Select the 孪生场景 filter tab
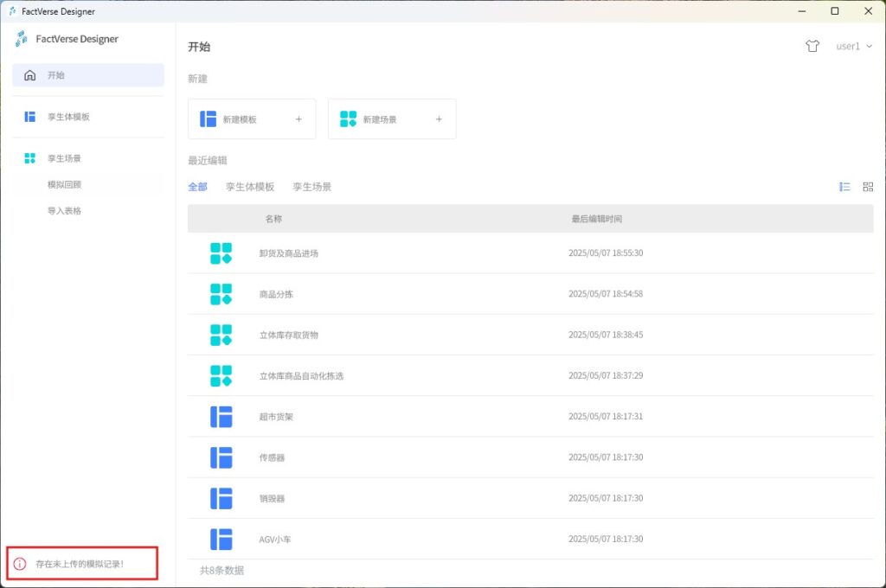Screen dimensions: 886x588 (311, 187)
